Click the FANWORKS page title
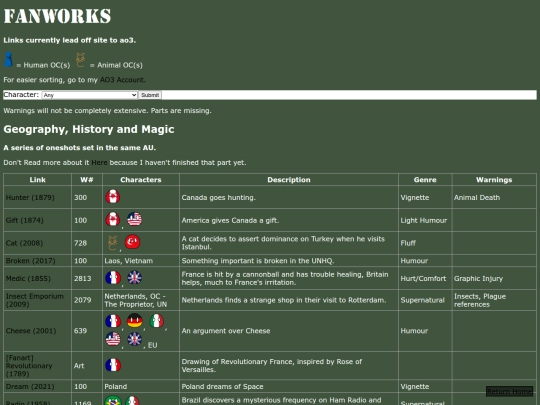Image resolution: width=540 pixels, height=405 pixels. point(57,16)
